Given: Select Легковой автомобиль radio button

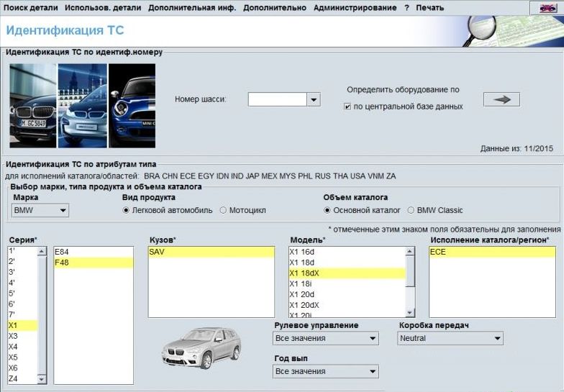Looking at the screenshot, I should [126, 210].
